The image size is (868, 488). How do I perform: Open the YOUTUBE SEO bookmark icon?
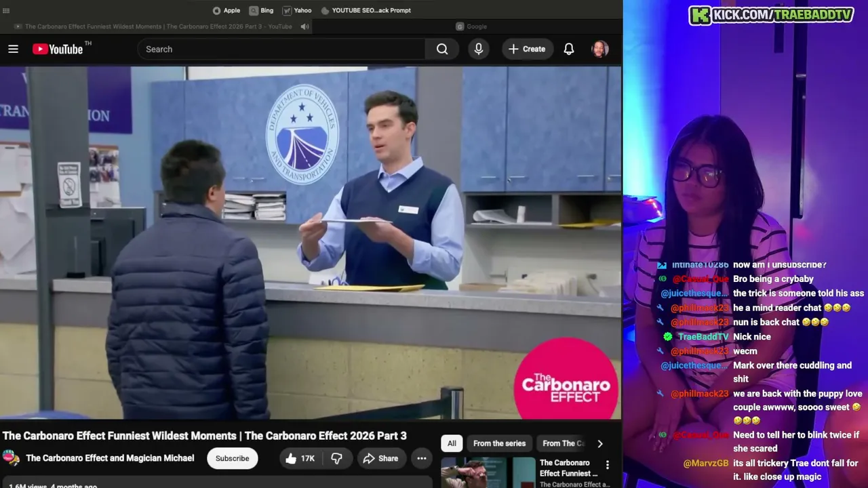tap(325, 10)
